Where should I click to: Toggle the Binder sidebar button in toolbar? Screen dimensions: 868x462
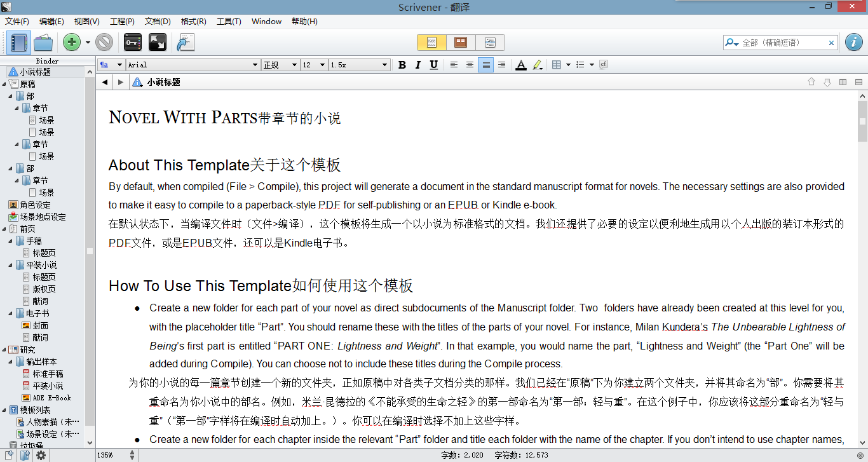click(19, 43)
